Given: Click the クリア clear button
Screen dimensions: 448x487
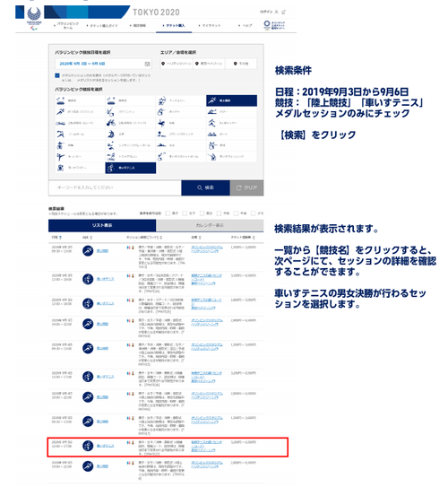Looking at the screenshot, I should tap(247, 188).
